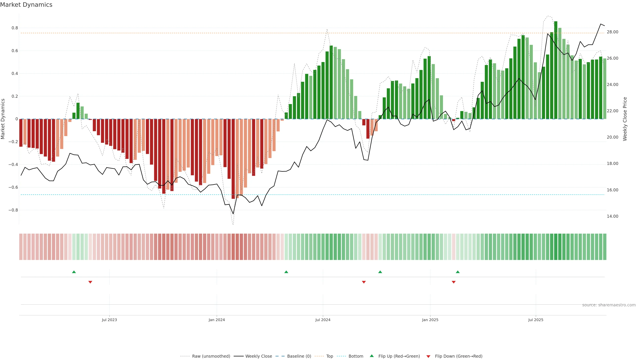The height and width of the screenshot is (362, 644).
Task: Hide the Bottom series via legend
Action: (x=356, y=356)
